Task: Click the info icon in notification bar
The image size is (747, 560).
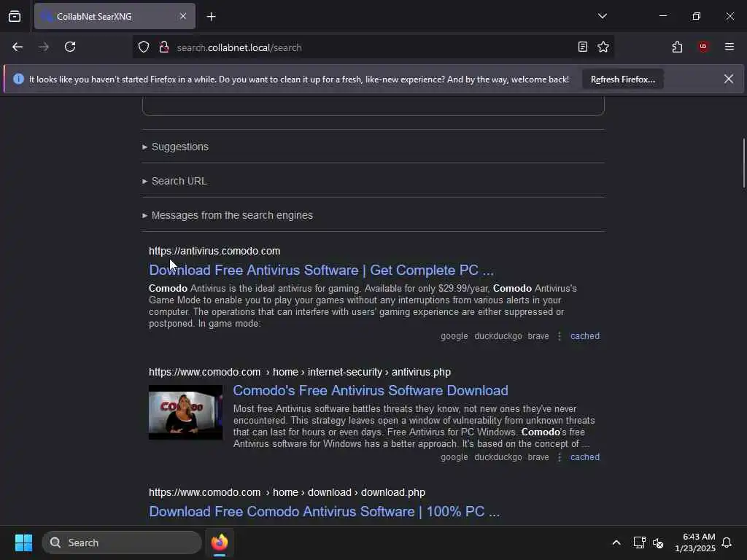Action: (x=18, y=79)
